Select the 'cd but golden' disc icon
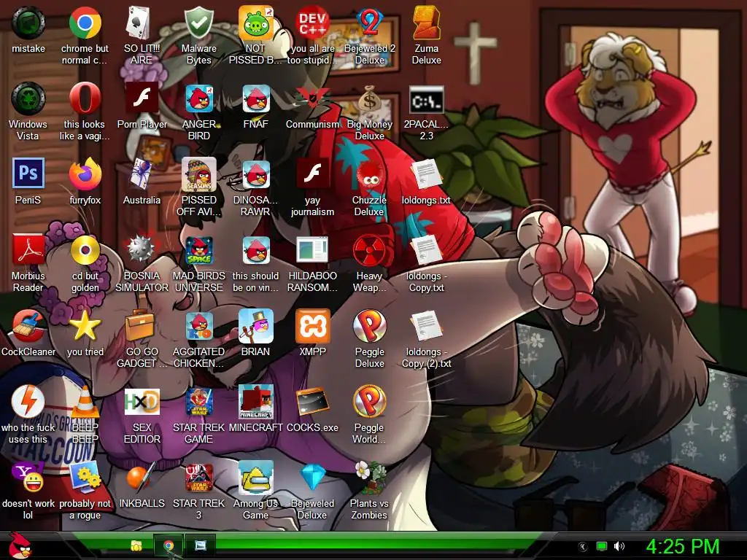Screen dimensions: 747x560 [x=85, y=250]
